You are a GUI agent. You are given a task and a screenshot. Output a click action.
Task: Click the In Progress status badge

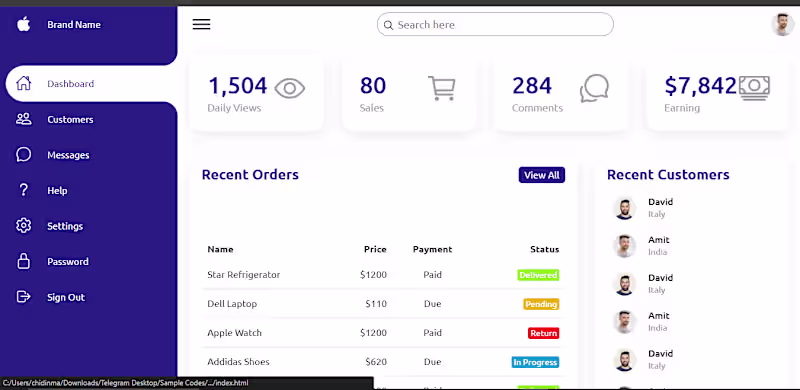(x=535, y=362)
